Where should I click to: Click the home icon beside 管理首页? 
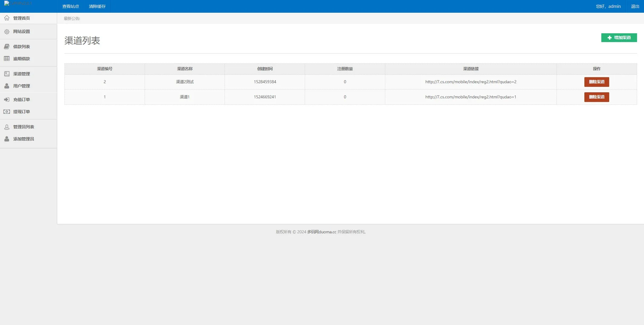click(7, 18)
